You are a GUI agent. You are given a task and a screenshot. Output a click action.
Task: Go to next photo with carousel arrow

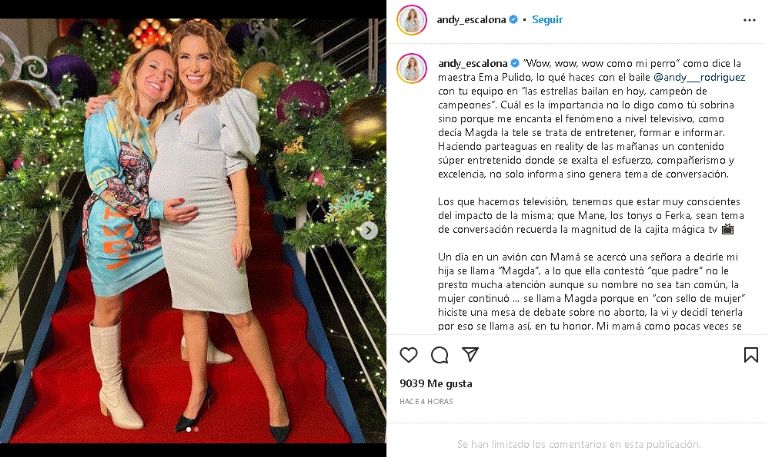368,230
